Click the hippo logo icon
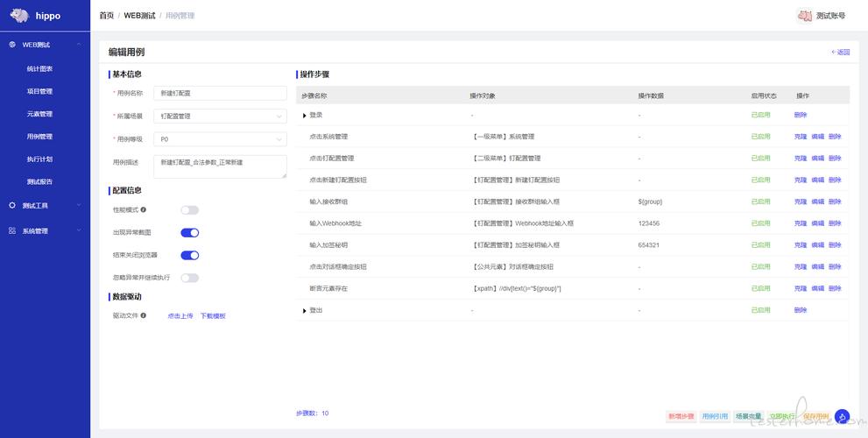The height and width of the screenshot is (438, 868). tap(19, 16)
